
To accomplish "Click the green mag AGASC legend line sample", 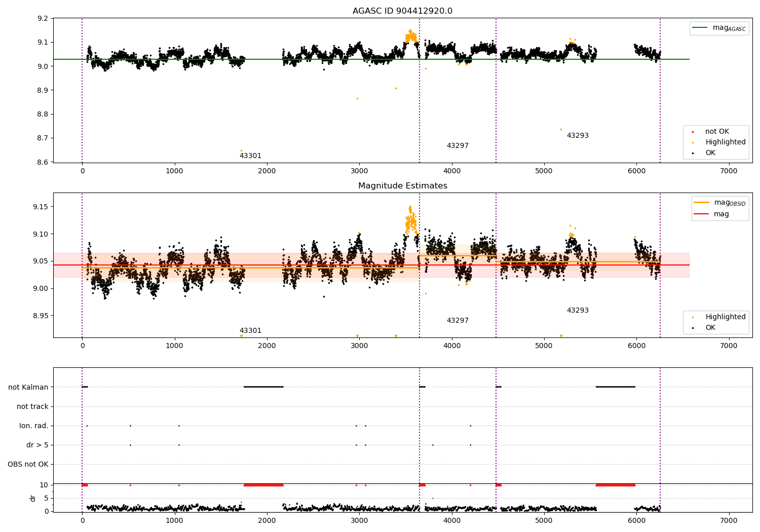I will click(700, 28).
